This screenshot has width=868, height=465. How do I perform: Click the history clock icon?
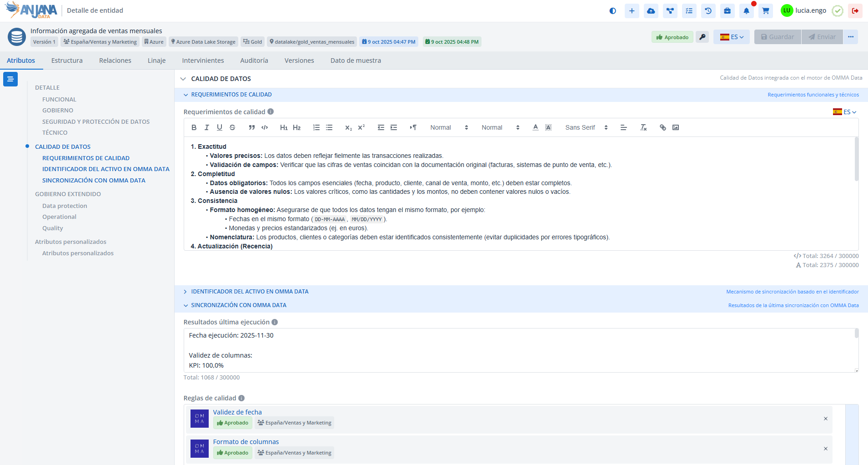[708, 11]
